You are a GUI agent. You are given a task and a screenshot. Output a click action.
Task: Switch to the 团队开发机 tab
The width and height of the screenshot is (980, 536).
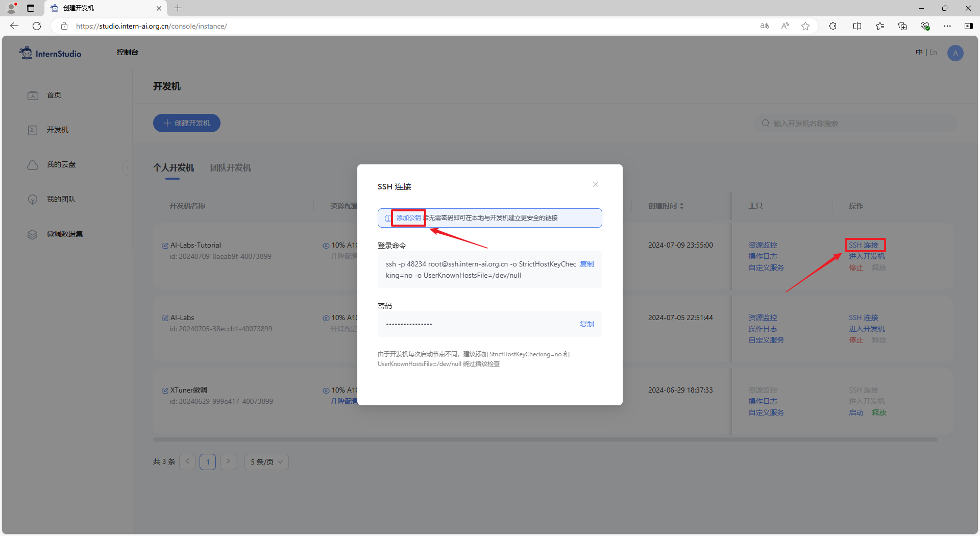coord(231,167)
